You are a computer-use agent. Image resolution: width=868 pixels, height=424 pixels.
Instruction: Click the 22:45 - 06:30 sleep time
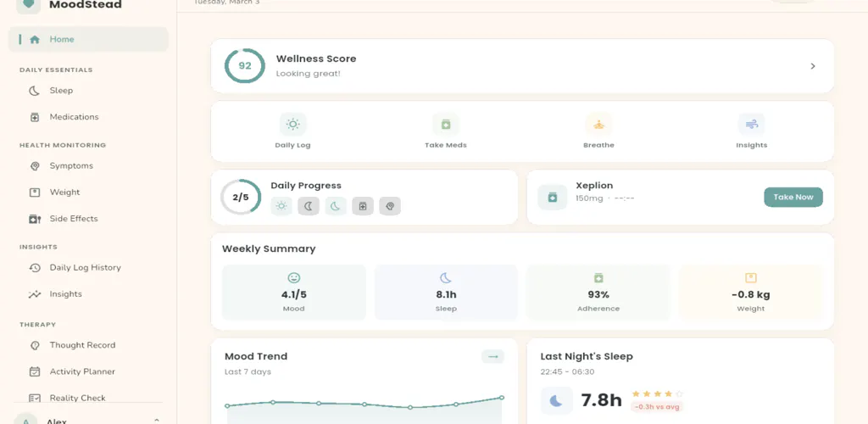point(567,372)
